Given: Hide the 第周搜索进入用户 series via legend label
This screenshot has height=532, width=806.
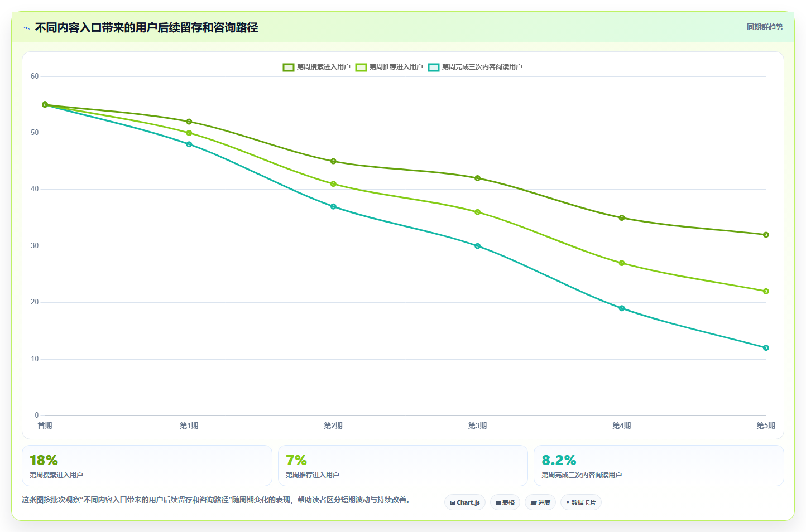Looking at the screenshot, I should coord(324,67).
